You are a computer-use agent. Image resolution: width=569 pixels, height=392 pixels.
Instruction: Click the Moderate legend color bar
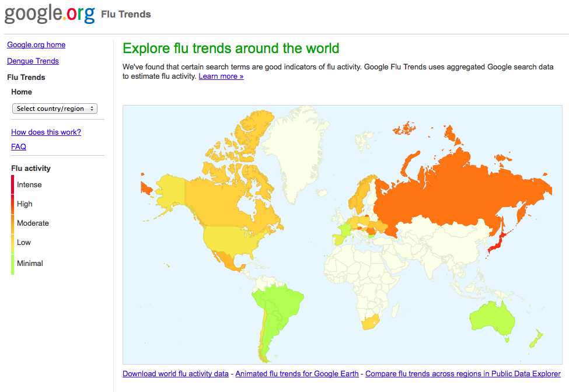[13, 223]
